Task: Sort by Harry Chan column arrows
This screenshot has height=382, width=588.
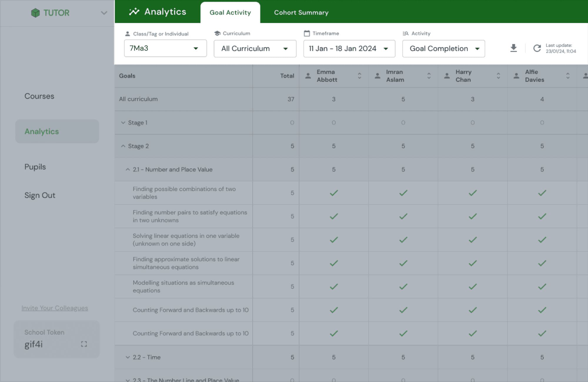Action: coord(498,76)
